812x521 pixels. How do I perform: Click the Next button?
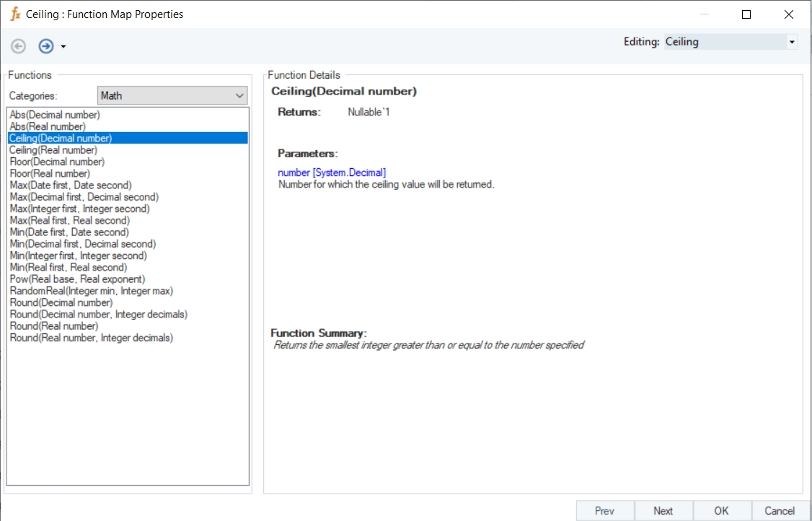pyautogui.click(x=663, y=511)
